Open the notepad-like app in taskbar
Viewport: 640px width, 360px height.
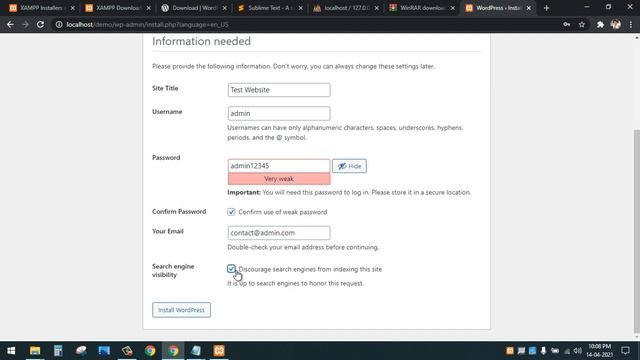pos(196,351)
